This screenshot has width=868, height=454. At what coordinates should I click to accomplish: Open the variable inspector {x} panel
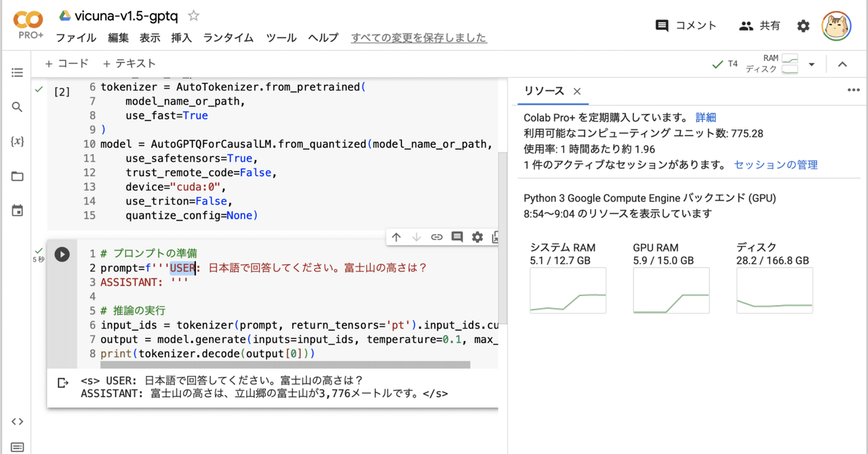(17, 142)
